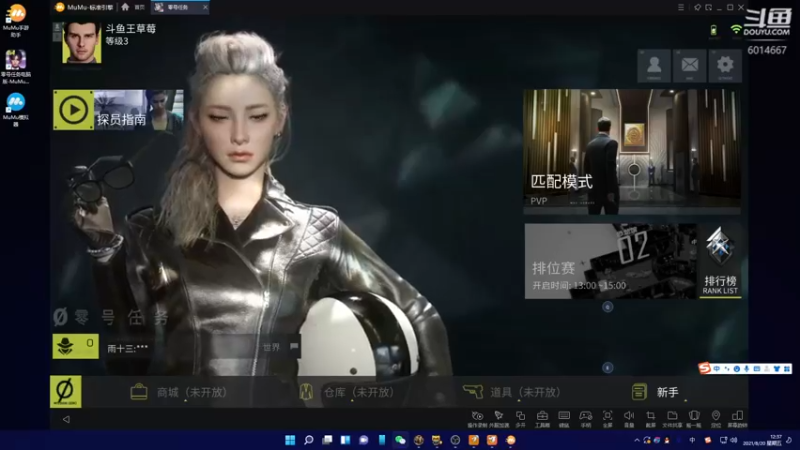The width and height of the screenshot is (800, 450).
Task: Go to the MuMu 首页 home tab
Action: [x=132, y=7]
